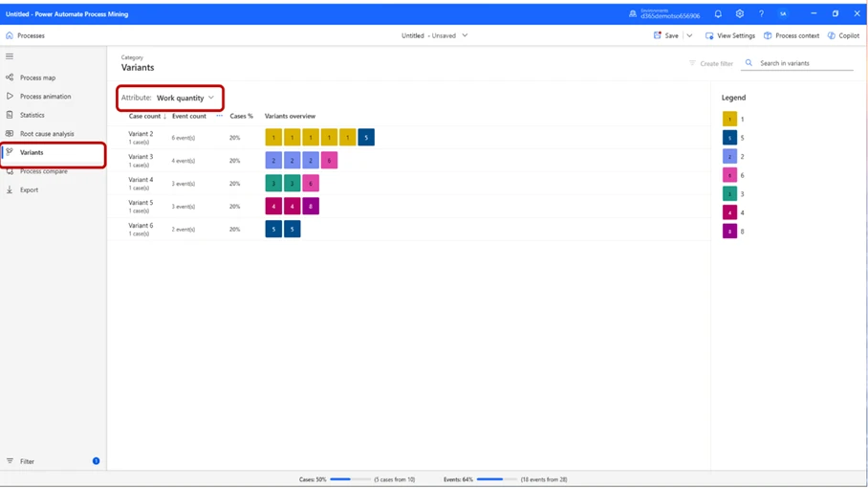868x488 pixels.
Task: Click the Cases % column header
Action: [x=241, y=117]
